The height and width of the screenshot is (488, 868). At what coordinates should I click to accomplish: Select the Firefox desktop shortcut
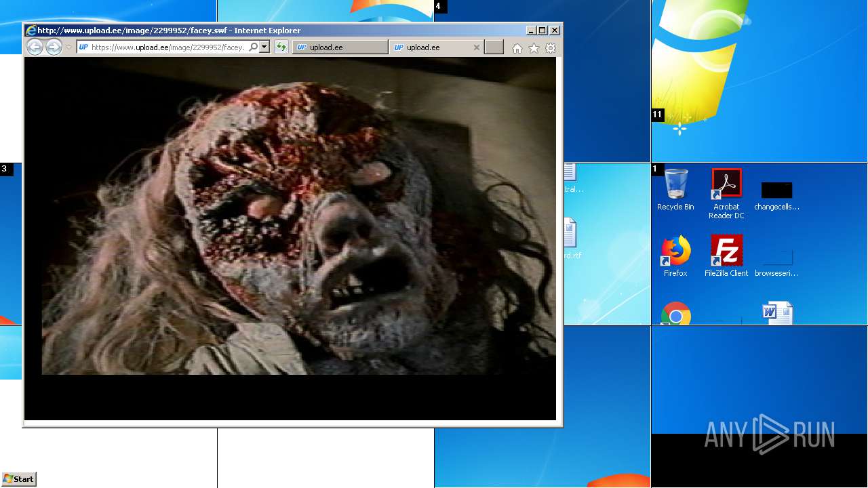675,256
